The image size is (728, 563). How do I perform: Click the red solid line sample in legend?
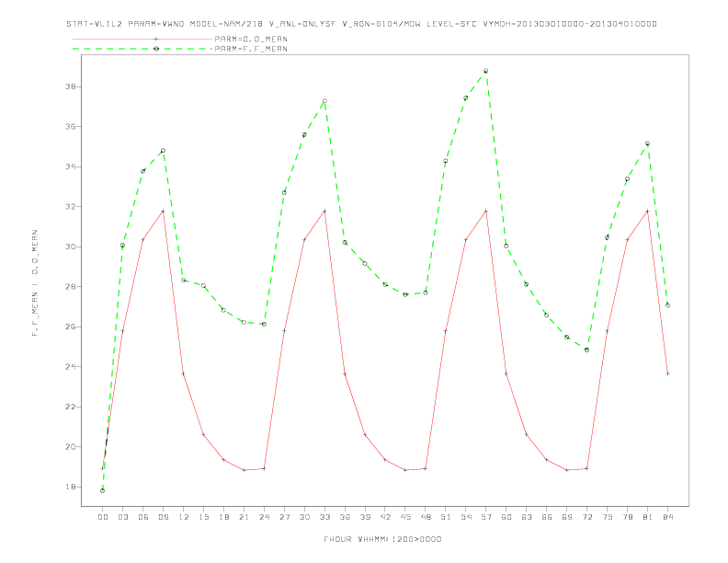142,39
